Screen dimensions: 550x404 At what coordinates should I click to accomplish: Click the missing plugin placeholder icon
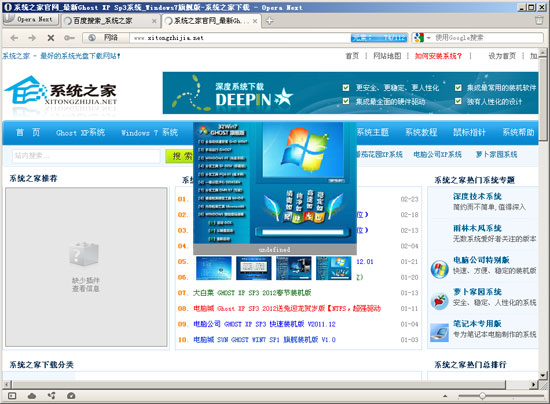(84, 254)
